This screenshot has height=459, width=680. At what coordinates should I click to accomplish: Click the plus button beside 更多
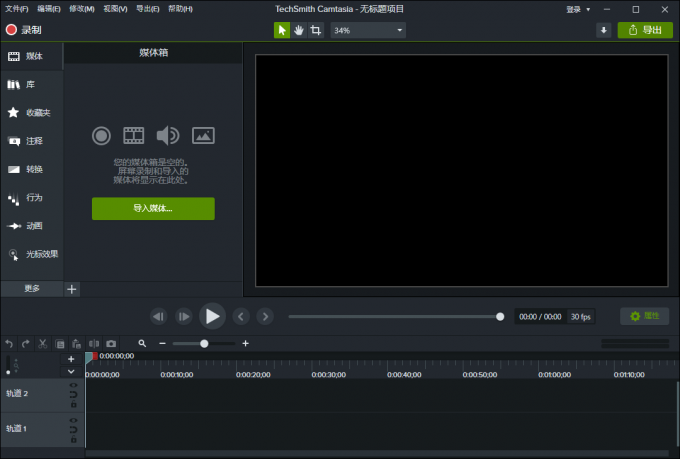[x=72, y=289]
